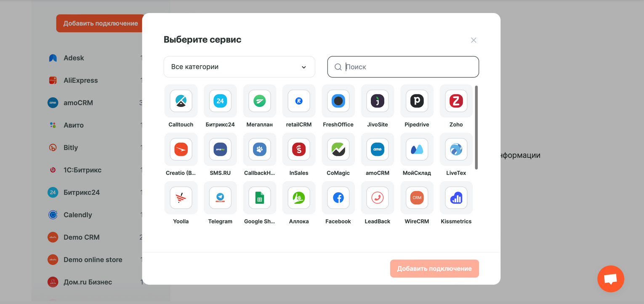Viewport: 644px width, 304px height.
Task: Choose the Google Sheets icon
Action: pyautogui.click(x=260, y=198)
